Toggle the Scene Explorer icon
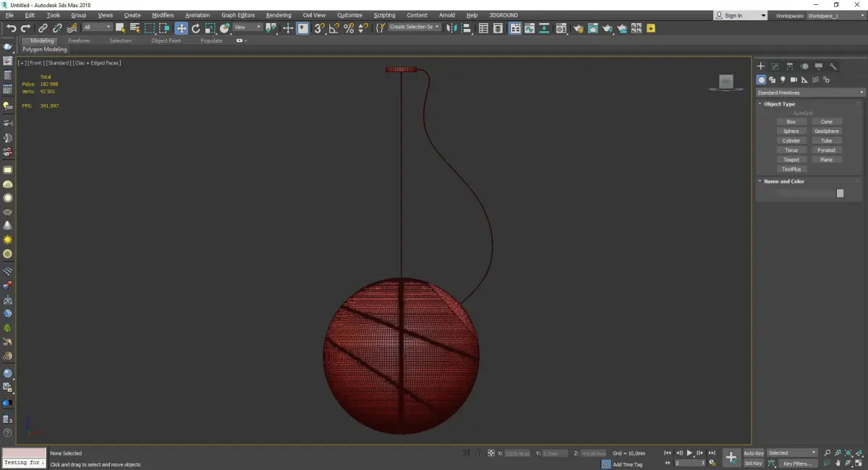Viewport: 868px width, 470px height. point(483,28)
